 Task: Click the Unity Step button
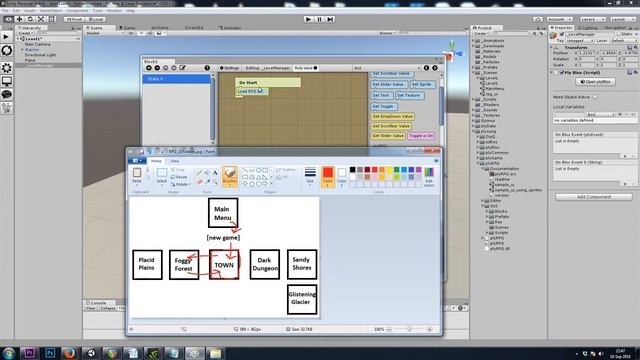point(330,19)
